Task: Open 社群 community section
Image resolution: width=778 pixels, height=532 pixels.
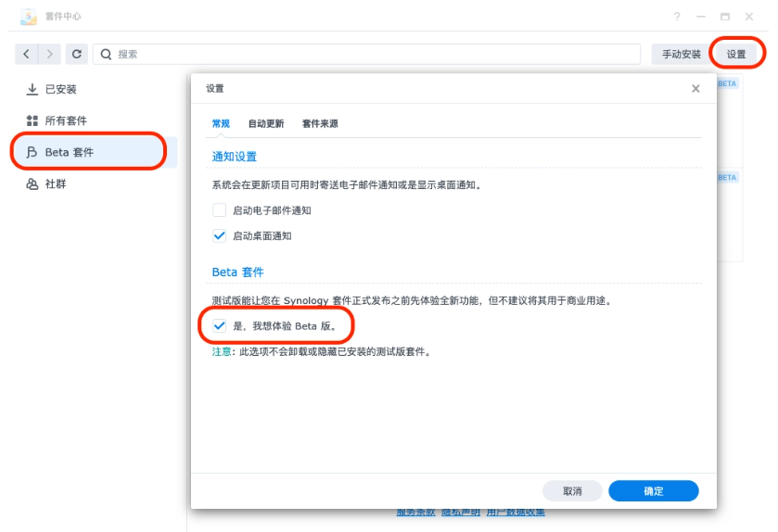Action: (56, 184)
